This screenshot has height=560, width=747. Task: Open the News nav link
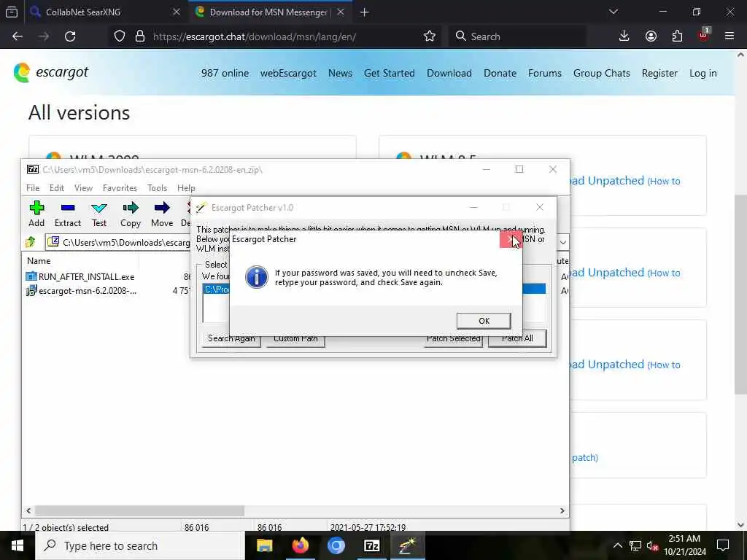340,74
